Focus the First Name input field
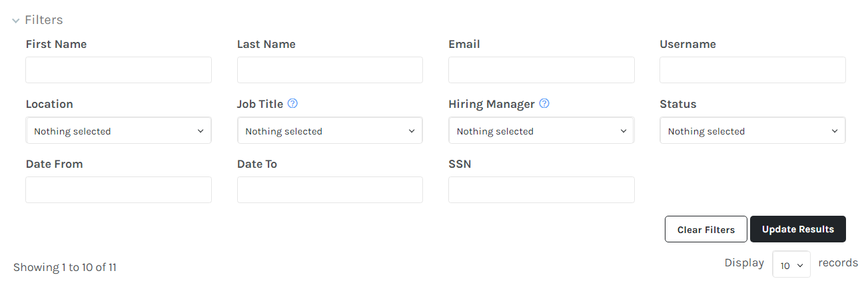The image size is (868, 283). tap(119, 70)
